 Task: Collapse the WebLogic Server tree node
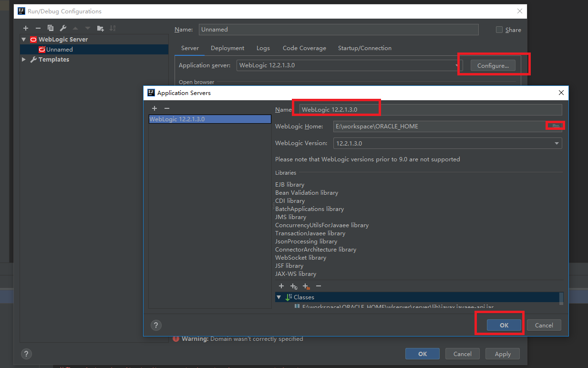point(24,40)
